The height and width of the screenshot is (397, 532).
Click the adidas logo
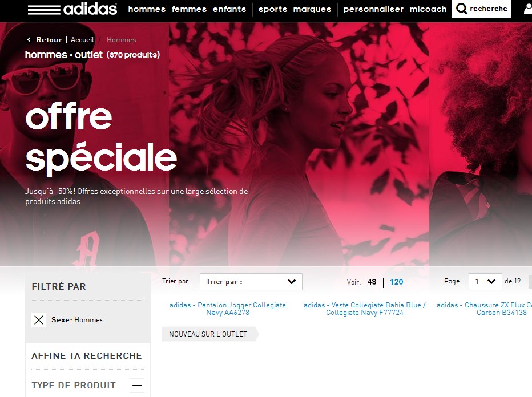point(72,9)
